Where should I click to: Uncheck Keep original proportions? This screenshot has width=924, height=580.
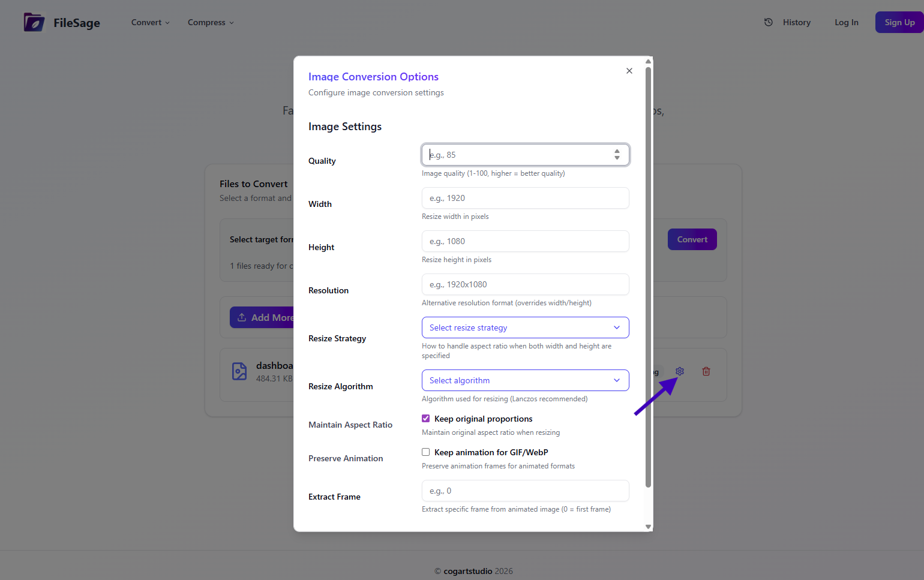[425, 418]
